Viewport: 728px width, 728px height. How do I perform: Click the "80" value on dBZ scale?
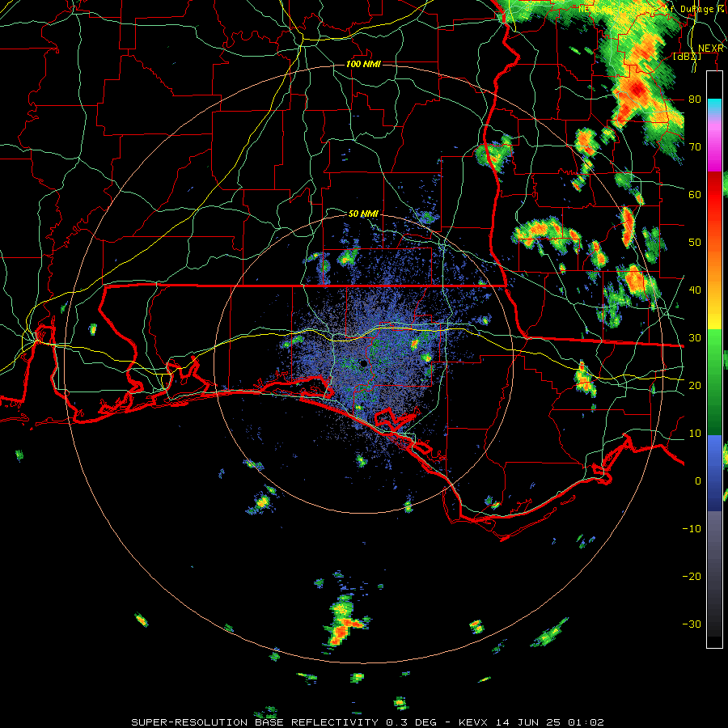pos(695,99)
